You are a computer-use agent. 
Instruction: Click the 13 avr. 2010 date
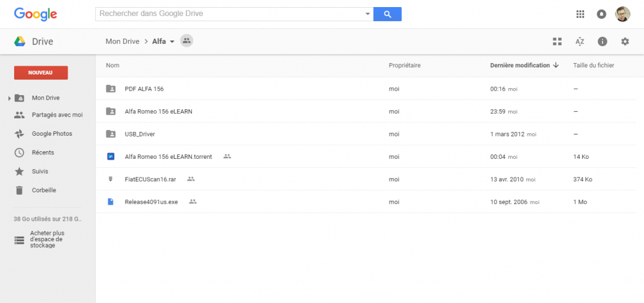[x=507, y=179]
